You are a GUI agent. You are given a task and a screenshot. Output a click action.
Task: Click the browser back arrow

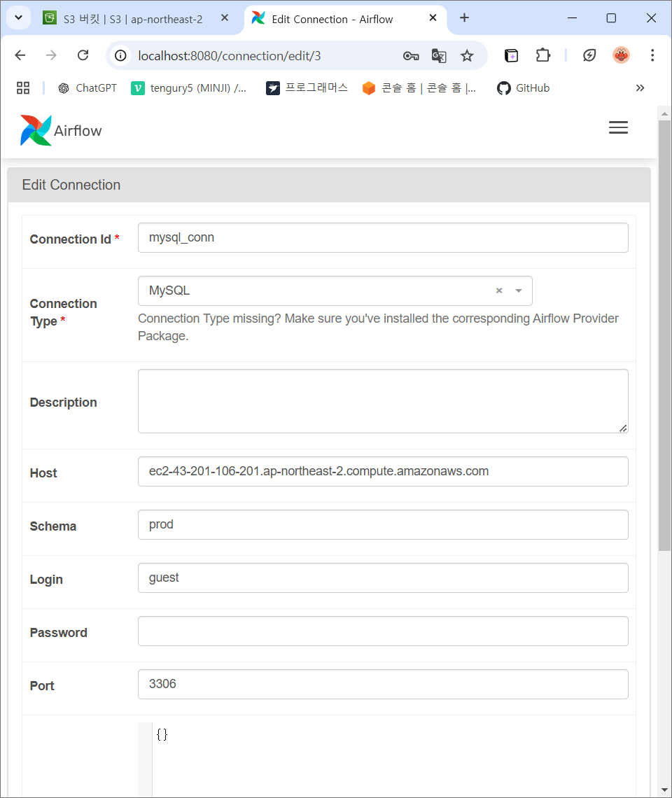pyautogui.click(x=20, y=55)
